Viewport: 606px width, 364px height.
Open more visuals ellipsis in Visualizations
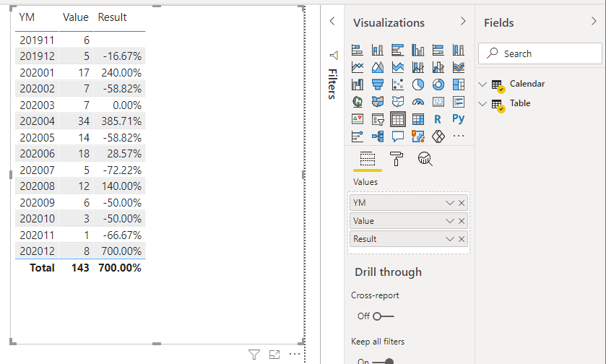[x=459, y=136]
